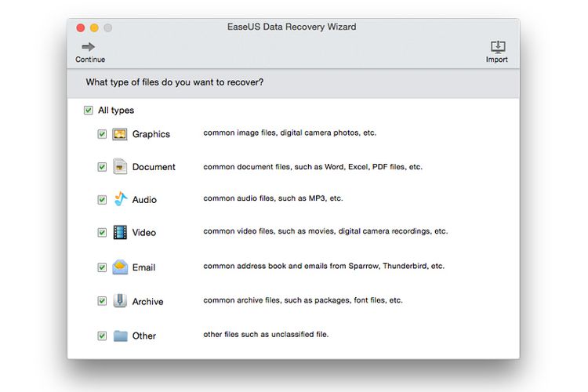The height and width of the screenshot is (392, 588).
Task: Click the Continue label in toolbar
Action: coord(90,60)
